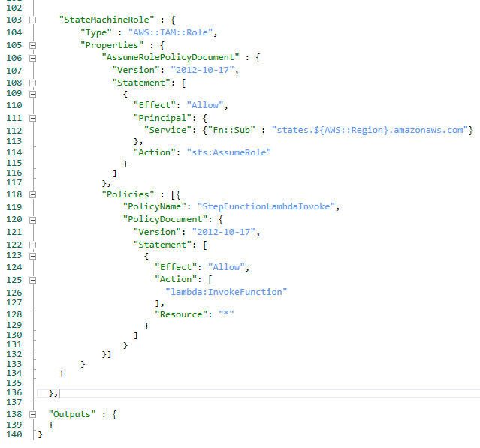480x448 pixels.
Task: Click line number 118 in the gutter
Action: tap(14, 194)
